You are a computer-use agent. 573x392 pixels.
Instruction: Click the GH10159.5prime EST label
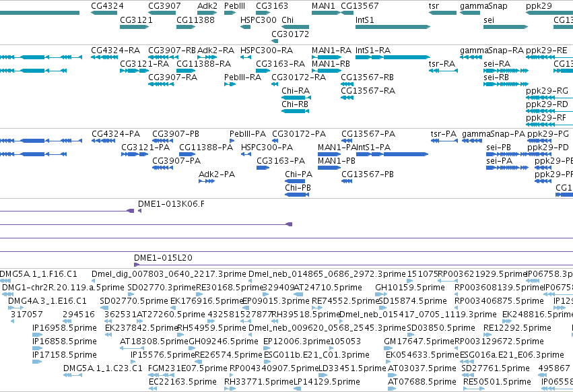point(409,288)
